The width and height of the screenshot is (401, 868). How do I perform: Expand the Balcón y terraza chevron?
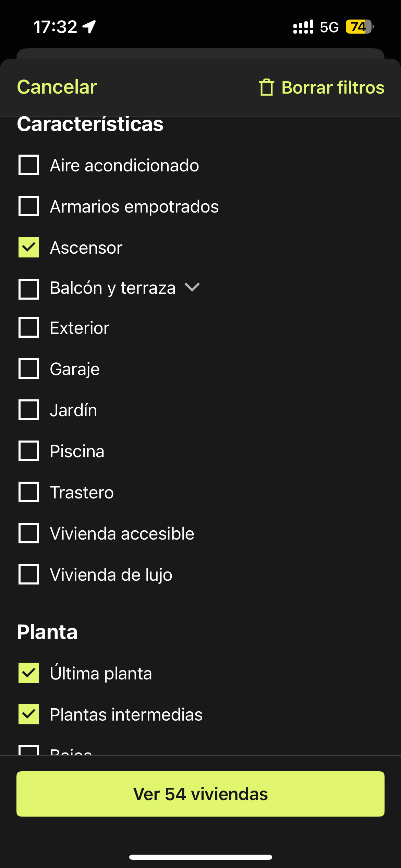[x=192, y=287]
